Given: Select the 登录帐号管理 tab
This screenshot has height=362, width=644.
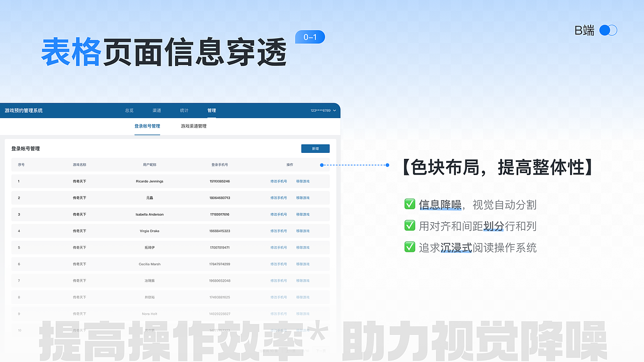Looking at the screenshot, I should point(147,126).
